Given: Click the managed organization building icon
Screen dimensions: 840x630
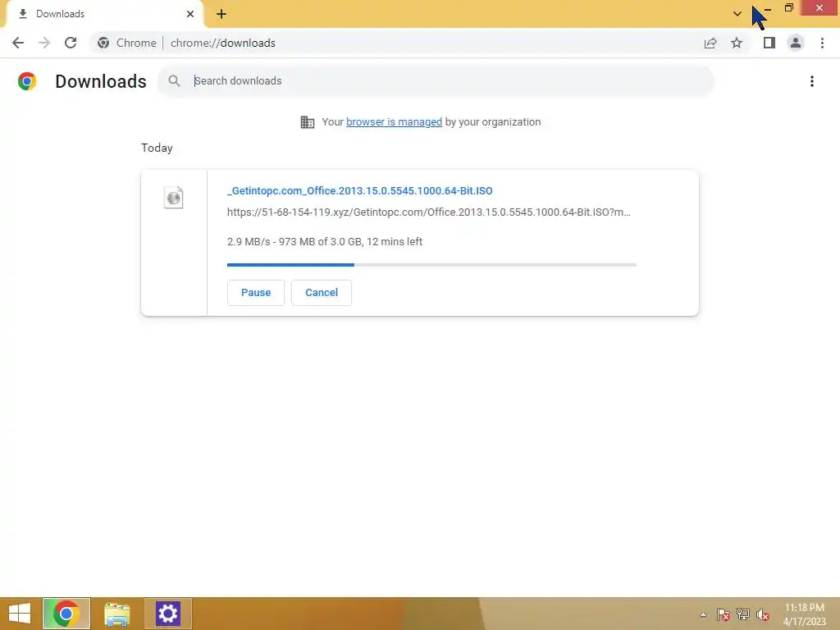Looking at the screenshot, I should 308,122.
